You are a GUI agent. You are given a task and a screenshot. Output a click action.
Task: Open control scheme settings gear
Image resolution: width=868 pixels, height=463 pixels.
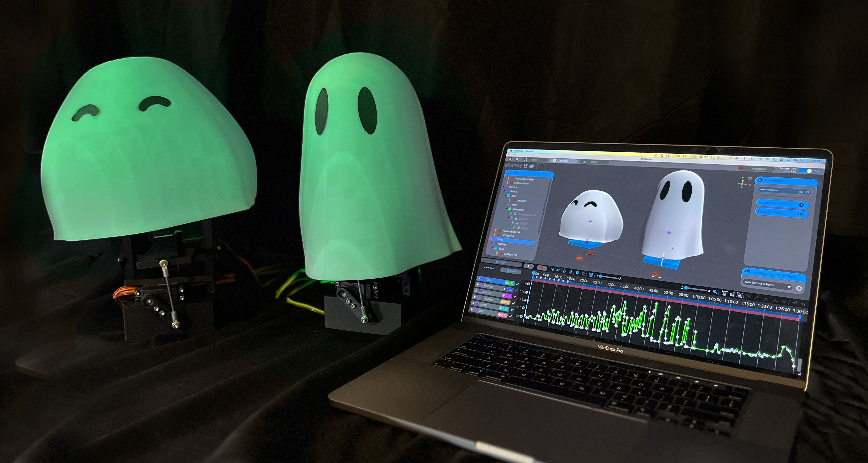[x=799, y=288]
